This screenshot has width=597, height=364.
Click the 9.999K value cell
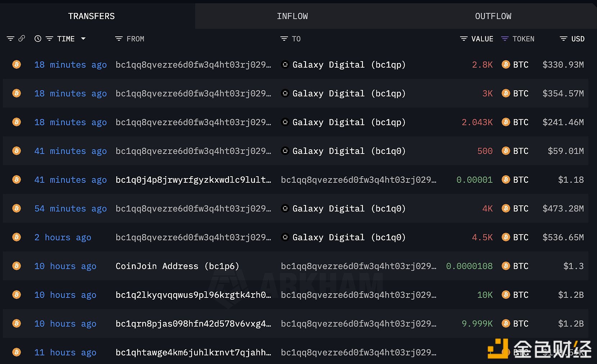(x=477, y=323)
